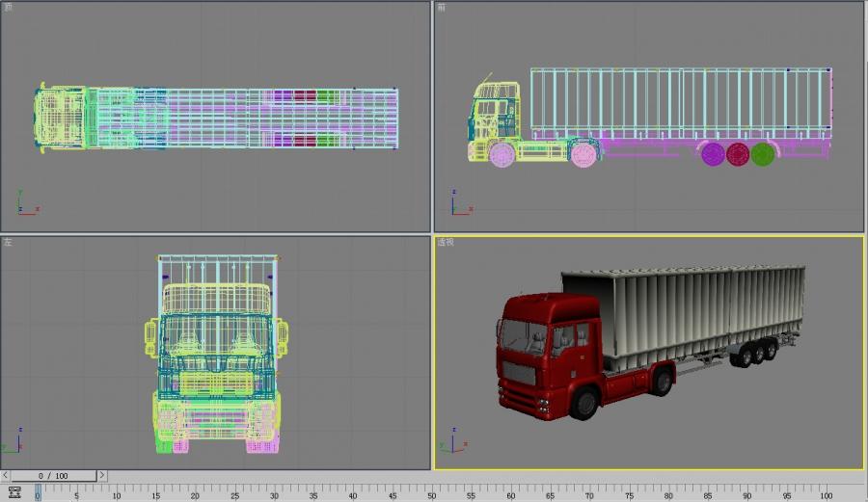Jump to frame 35 on the track bar
This screenshot has height=502, width=868.
pos(313,495)
